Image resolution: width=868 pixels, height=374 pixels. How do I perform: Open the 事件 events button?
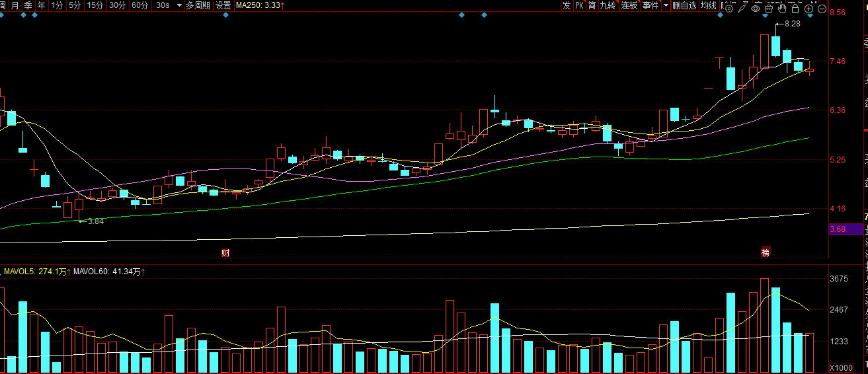point(651,5)
